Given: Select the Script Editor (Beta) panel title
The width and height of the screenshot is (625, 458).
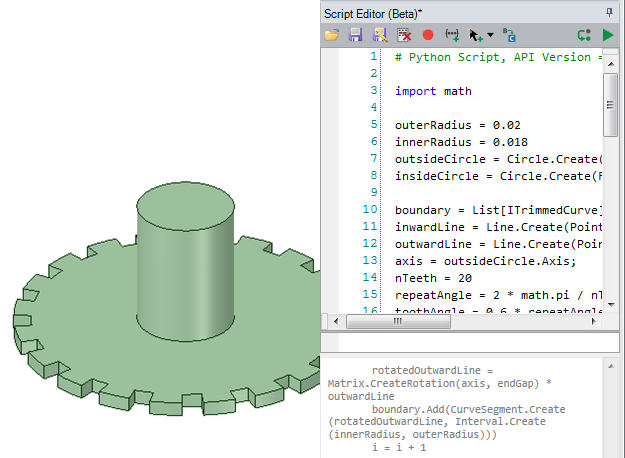Looking at the screenshot, I should (x=373, y=12).
